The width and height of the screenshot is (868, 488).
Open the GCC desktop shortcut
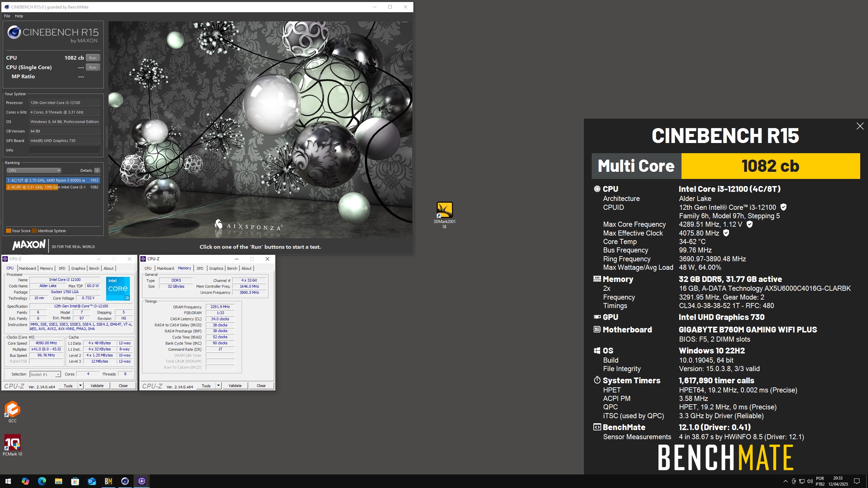click(x=13, y=412)
